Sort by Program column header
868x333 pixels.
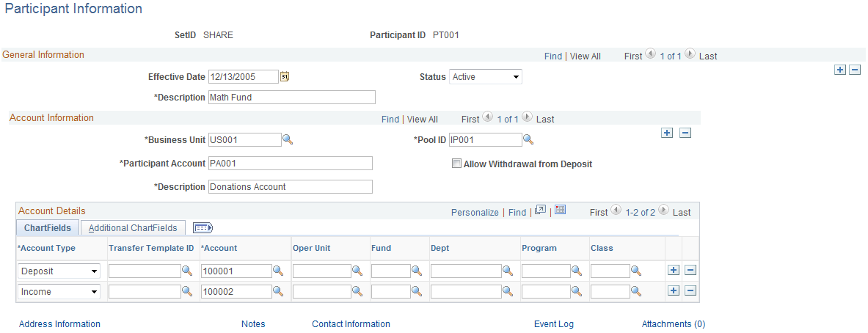pos(539,249)
